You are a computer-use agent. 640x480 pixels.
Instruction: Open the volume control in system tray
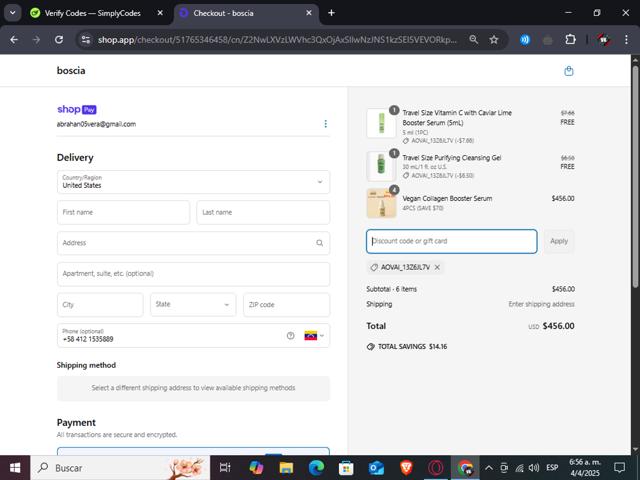tap(533, 468)
